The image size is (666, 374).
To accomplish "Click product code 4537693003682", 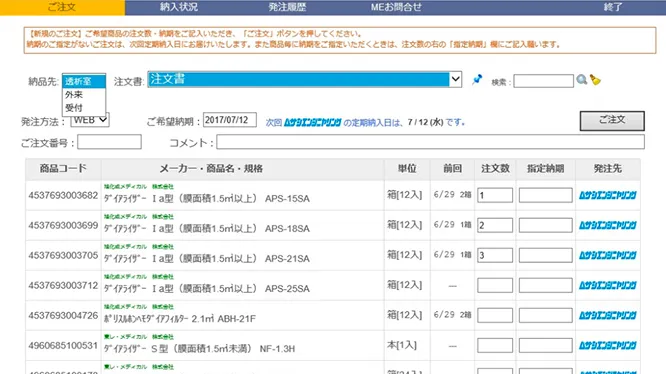I will pyautogui.click(x=63, y=195).
